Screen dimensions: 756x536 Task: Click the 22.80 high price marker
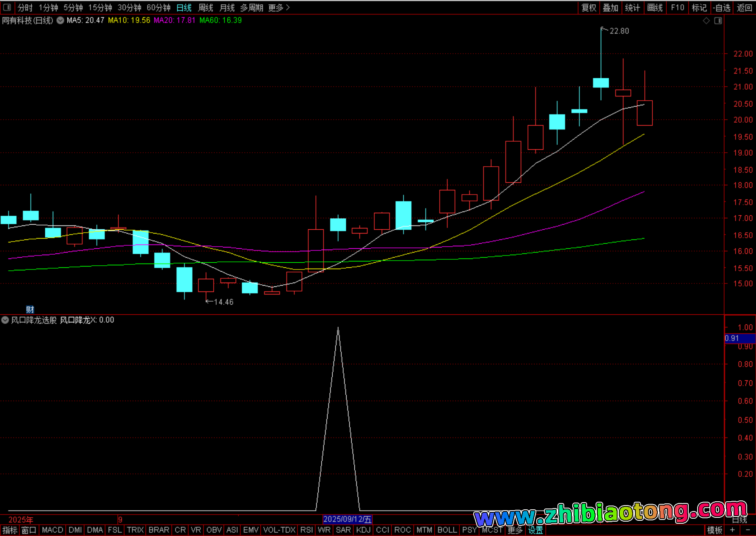(x=619, y=31)
